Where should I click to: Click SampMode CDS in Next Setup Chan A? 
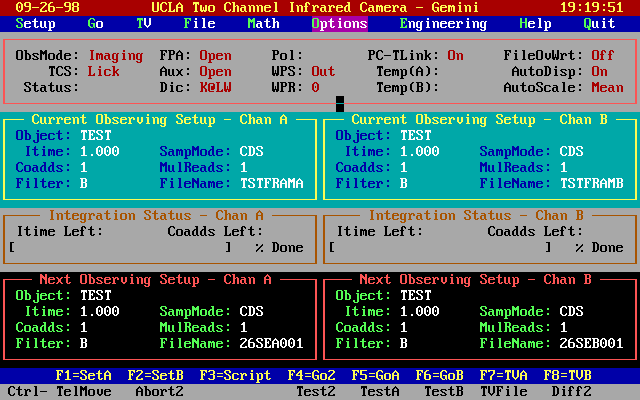pyautogui.click(x=251, y=311)
